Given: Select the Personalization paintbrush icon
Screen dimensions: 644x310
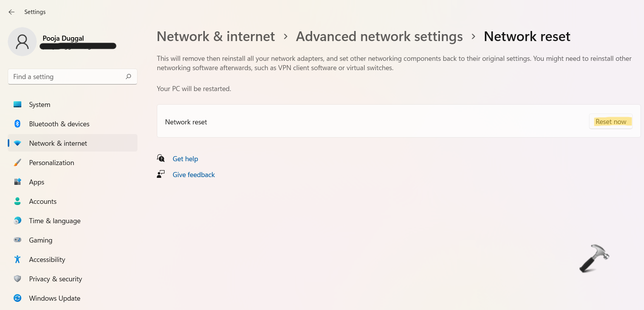Looking at the screenshot, I should (x=17, y=163).
